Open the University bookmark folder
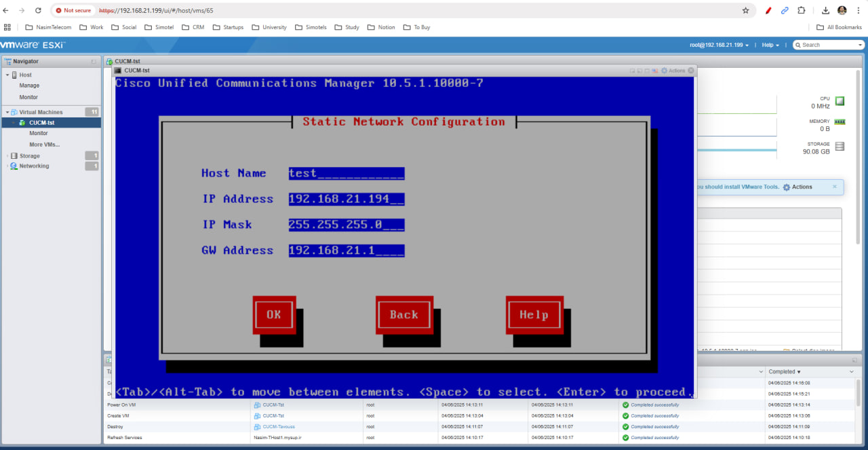The height and width of the screenshot is (450, 868). point(269,27)
